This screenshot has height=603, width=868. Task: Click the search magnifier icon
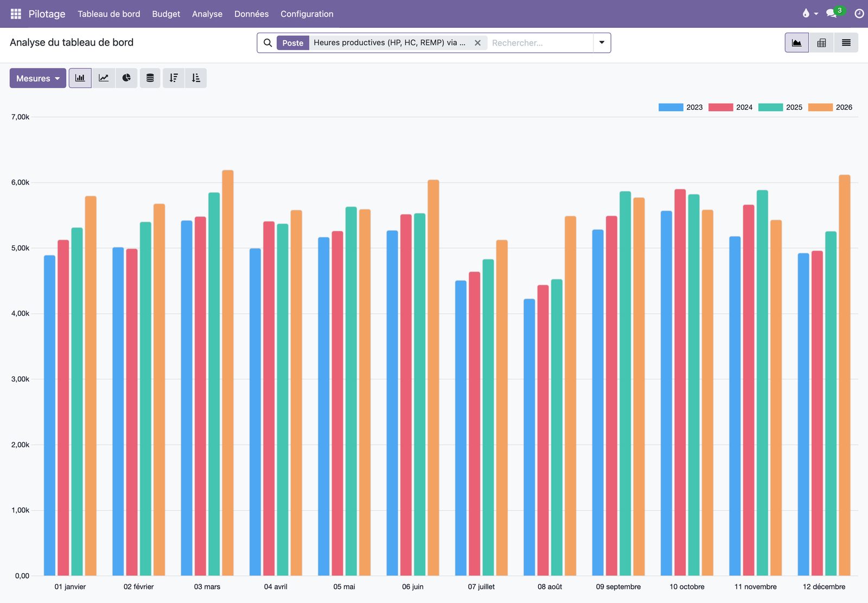tap(267, 43)
